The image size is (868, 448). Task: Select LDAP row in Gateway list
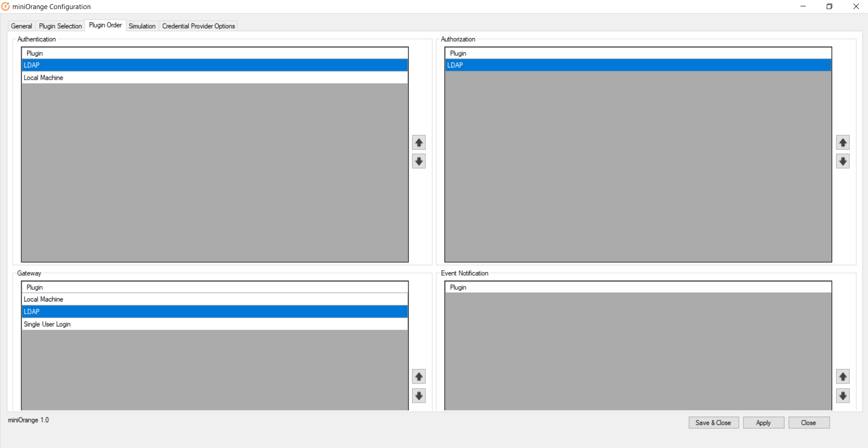pyautogui.click(x=215, y=312)
